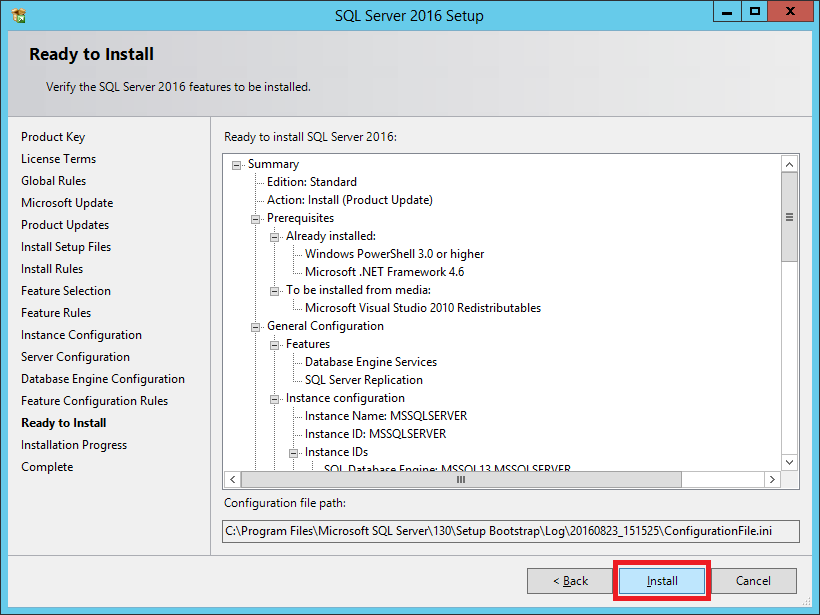Viewport: 820px width, 615px height.
Task: Select the Edition: Standard entry
Action: 311,182
